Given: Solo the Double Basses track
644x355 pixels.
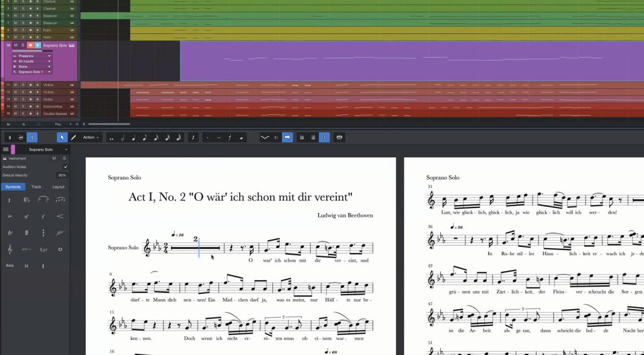Looking at the screenshot, I should click(23, 113).
